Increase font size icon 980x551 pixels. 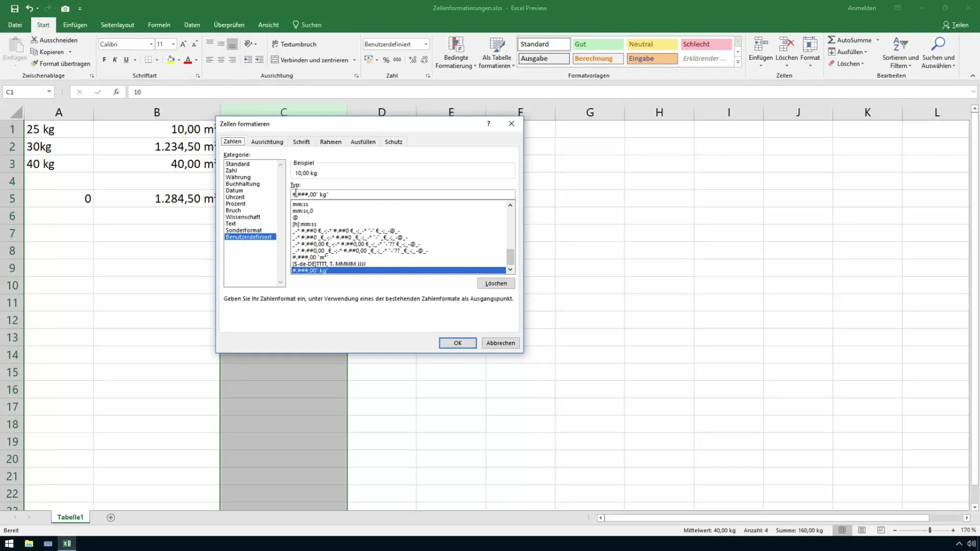(x=183, y=44)
